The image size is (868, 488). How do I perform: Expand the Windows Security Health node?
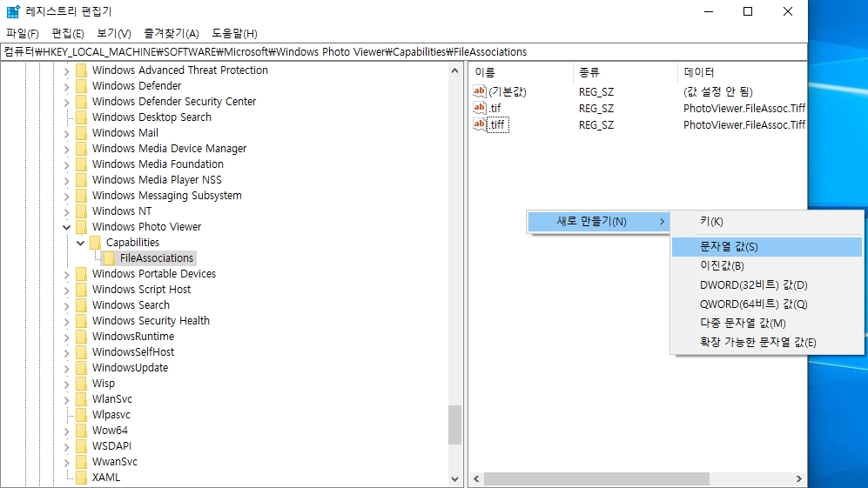(x=66, y=321)
